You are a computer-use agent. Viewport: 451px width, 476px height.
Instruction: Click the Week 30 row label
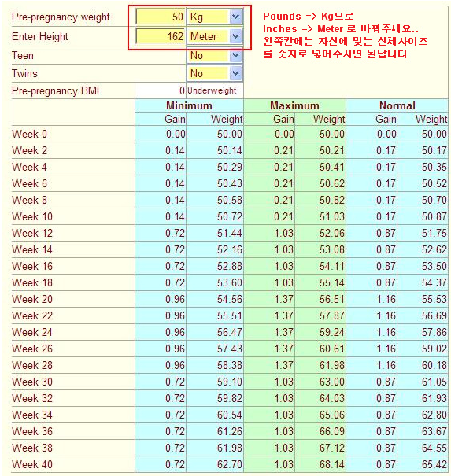32,382
